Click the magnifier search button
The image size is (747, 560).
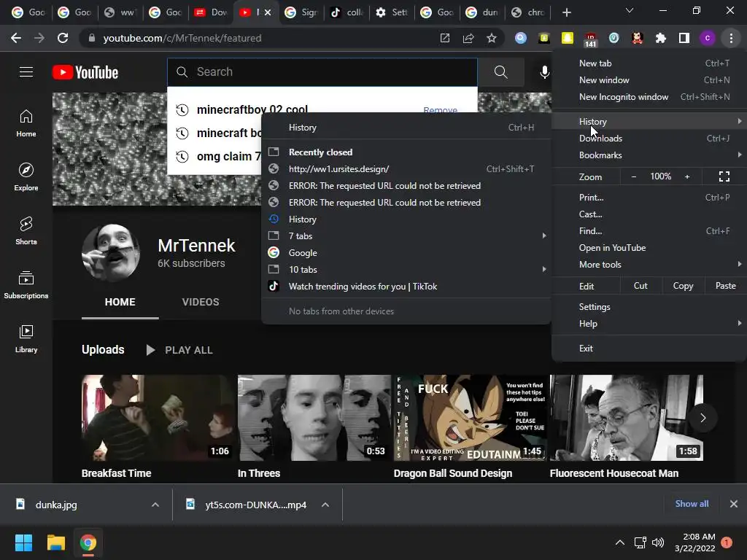coord(500,72)
